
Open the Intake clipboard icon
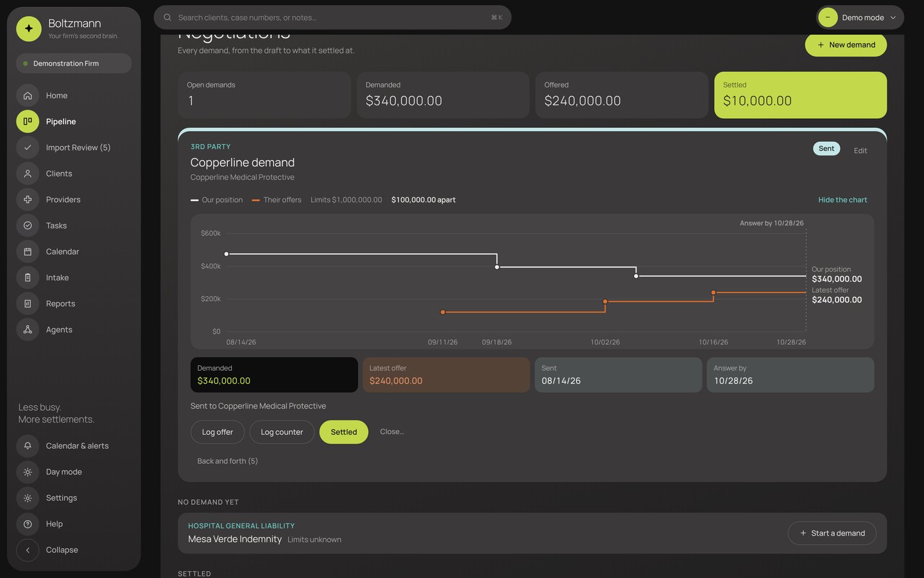[x=28, y=277]
